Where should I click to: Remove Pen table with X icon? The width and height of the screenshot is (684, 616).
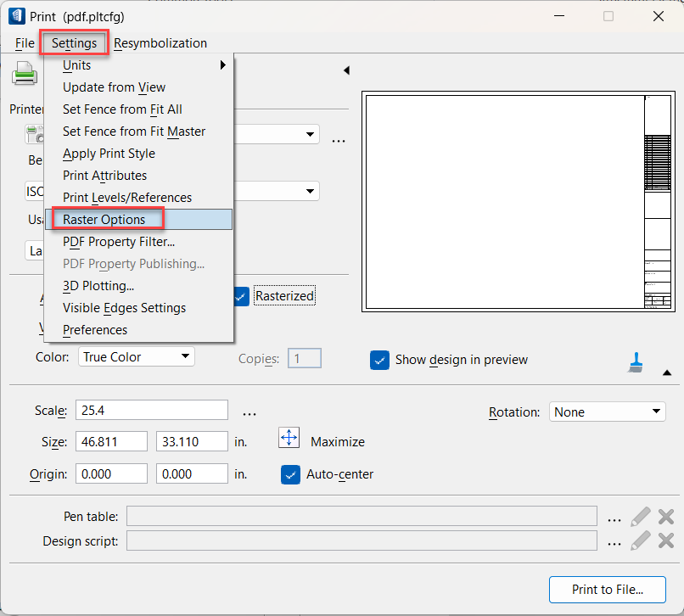point(666,516)
